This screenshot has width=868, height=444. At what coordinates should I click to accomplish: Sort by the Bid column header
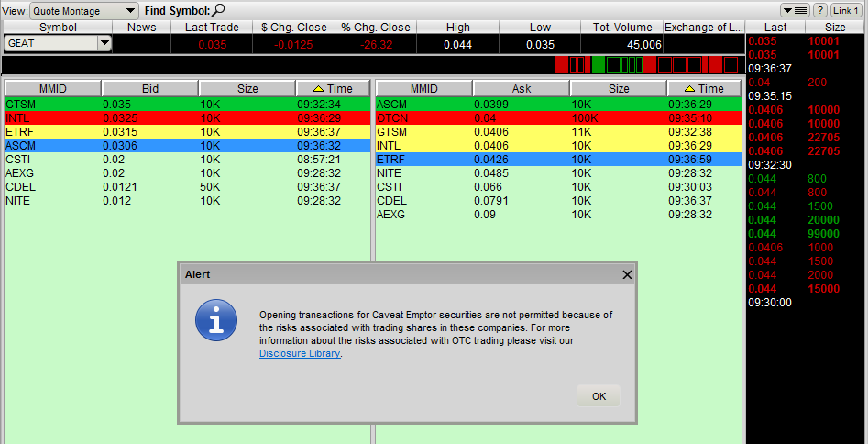[150, 89]
